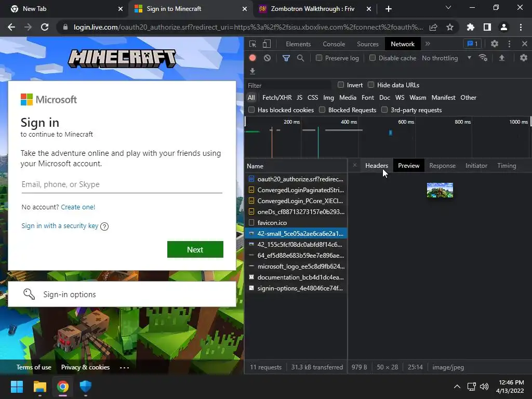Open DevTools settings gear

[x=495, y=44]
